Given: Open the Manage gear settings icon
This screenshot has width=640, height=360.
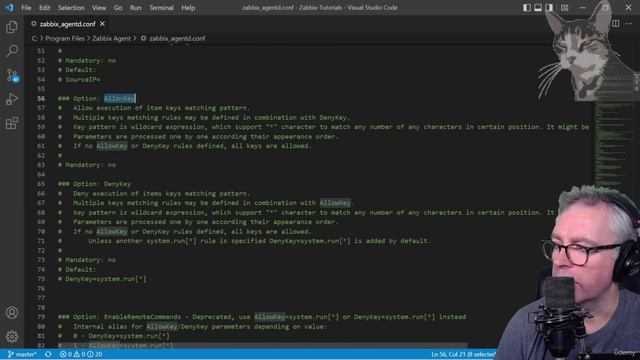Looking at the screenshot, I should [12, 336].
